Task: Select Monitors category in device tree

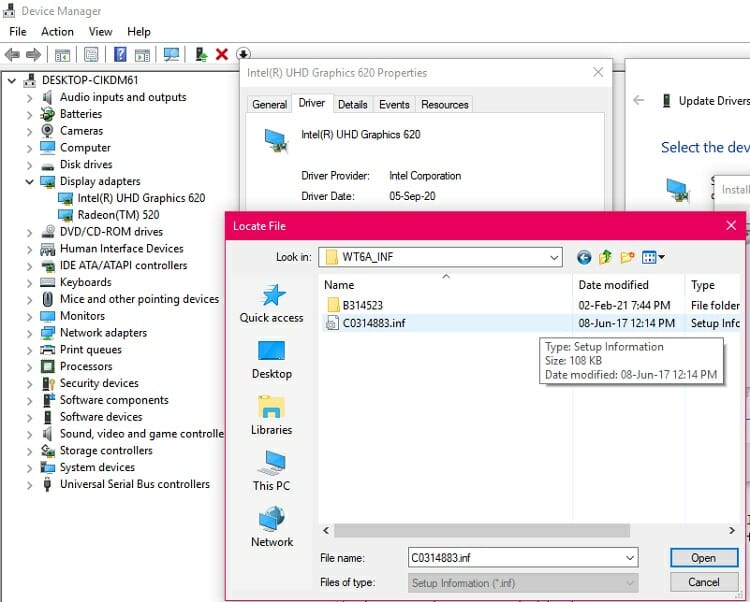Action: click(x=82, y=316)
